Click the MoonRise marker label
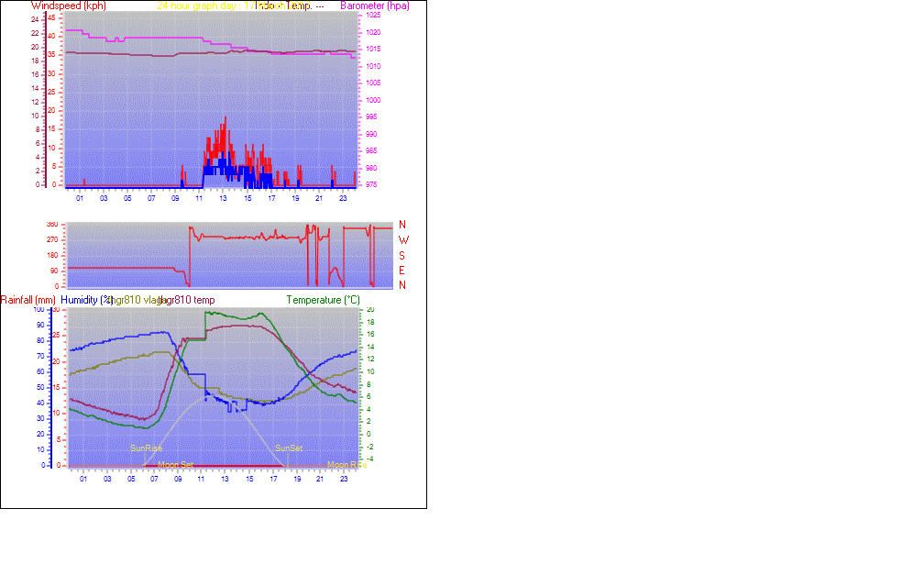 pyautogui.click(x=346, y=465)
